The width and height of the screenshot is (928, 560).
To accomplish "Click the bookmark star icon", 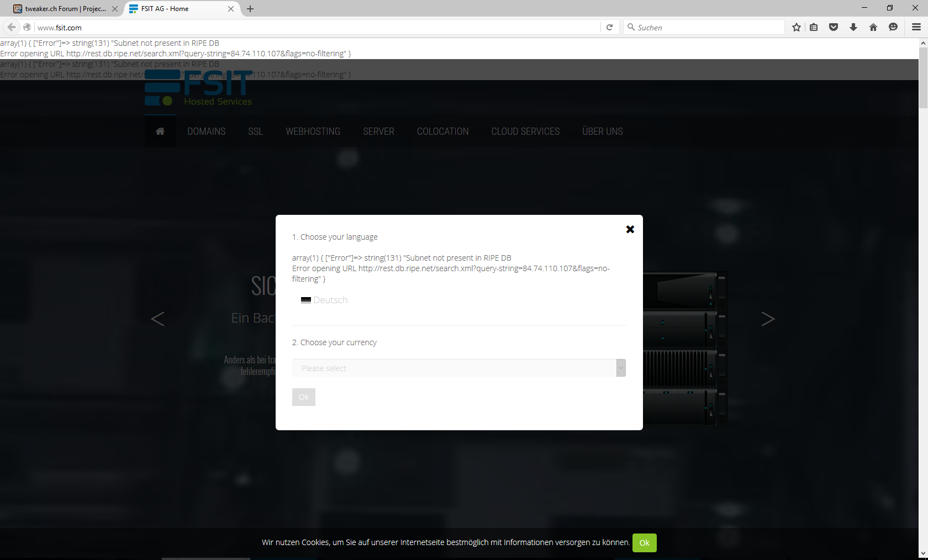I will pos(796,28).
